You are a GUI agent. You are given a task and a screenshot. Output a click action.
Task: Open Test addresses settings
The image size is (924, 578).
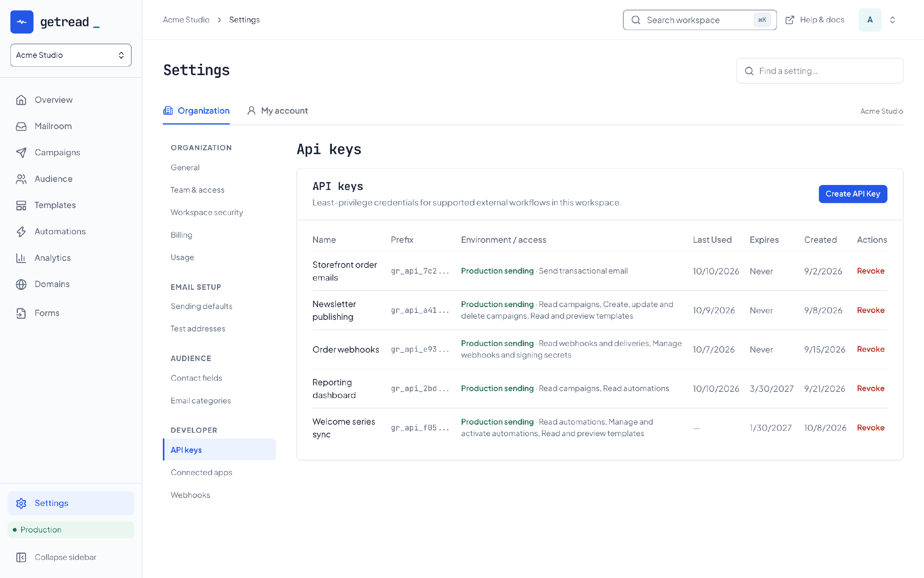tap(198, 329)
